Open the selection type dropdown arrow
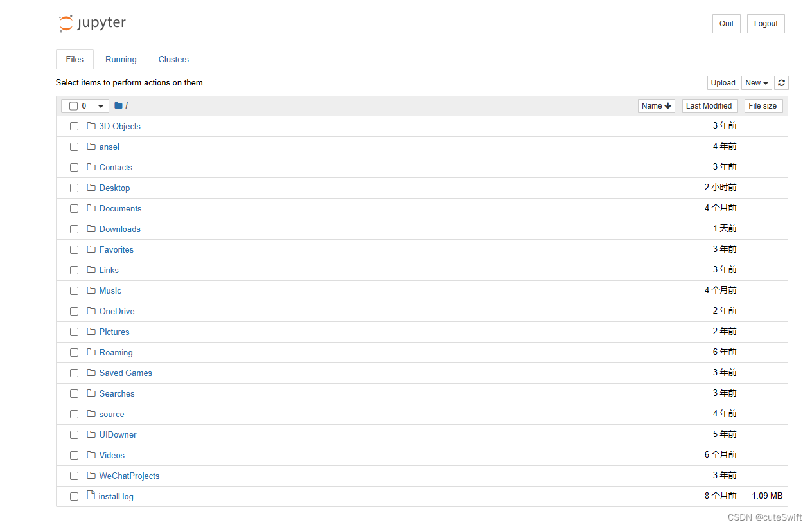Screen dimensions: 812x527 (x=101, y=106)
